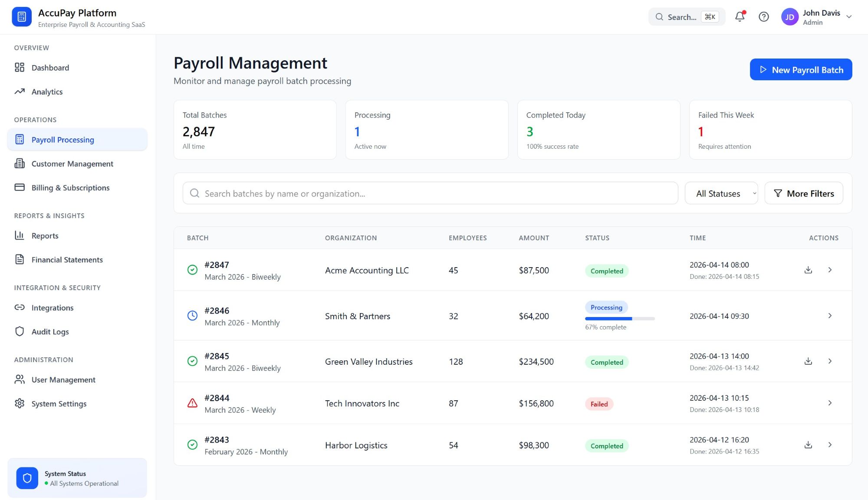Open the help question mark icon
This screenshot has width=868, height=500.
pyautogui.click(x=764, y=17)
